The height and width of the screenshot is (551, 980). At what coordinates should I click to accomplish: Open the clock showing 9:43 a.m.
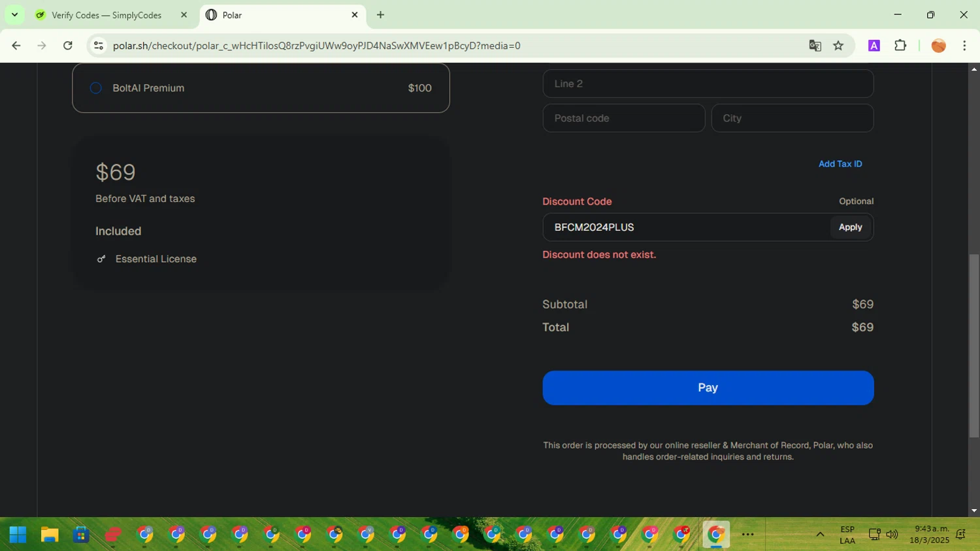[930, 535]
